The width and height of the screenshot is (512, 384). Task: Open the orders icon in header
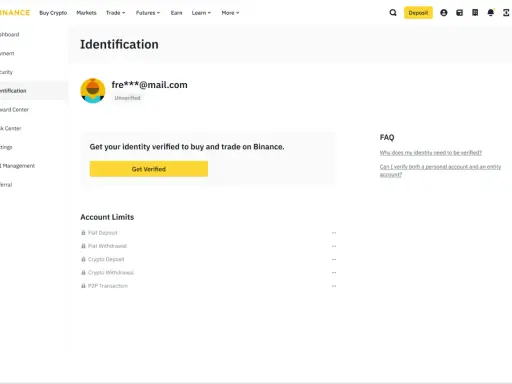click(x=475, y=13)
